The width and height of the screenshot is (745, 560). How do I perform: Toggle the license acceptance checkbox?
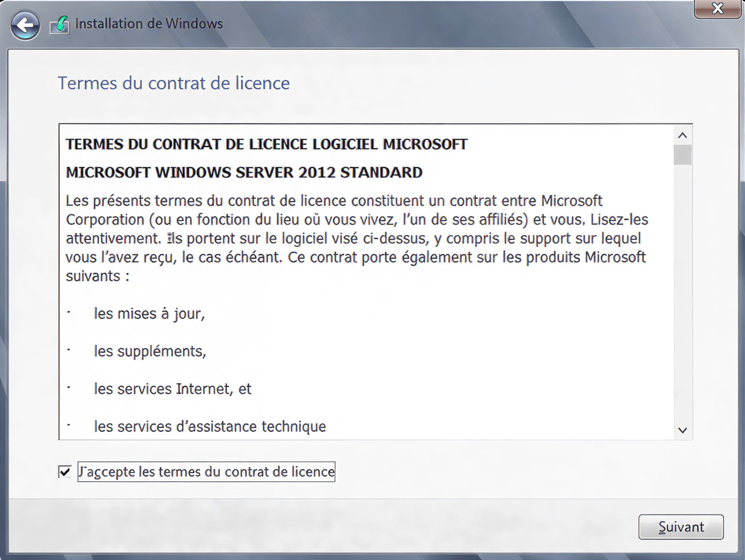click(x=65, y=472)
